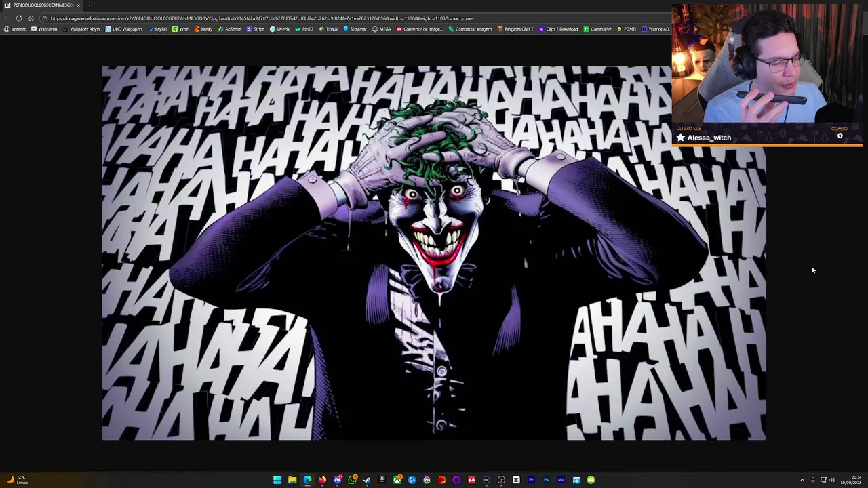Click the Alessa_witch latest sub label
Screen dimensions: 868x488
coord(709,138)
